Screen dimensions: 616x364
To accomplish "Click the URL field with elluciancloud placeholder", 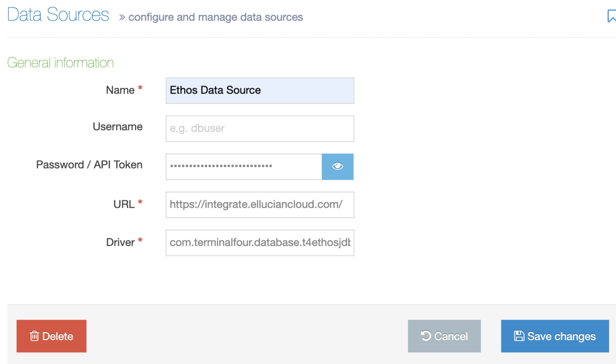I will click(259, 205).
